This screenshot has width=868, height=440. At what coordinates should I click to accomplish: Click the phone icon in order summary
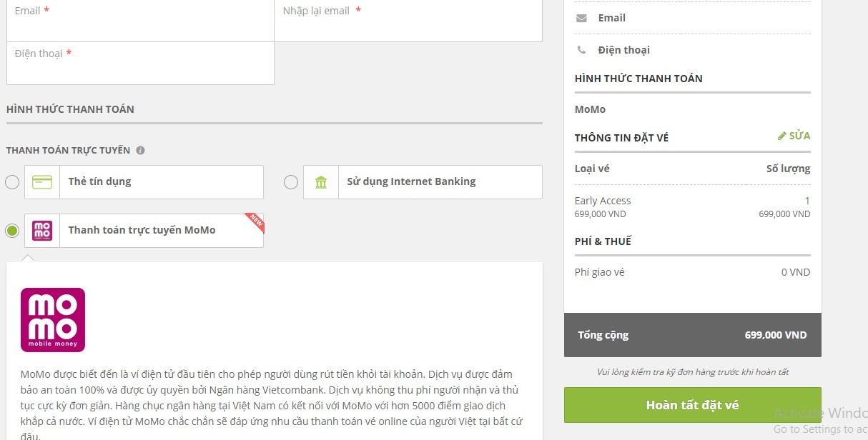tap(581, 50)
